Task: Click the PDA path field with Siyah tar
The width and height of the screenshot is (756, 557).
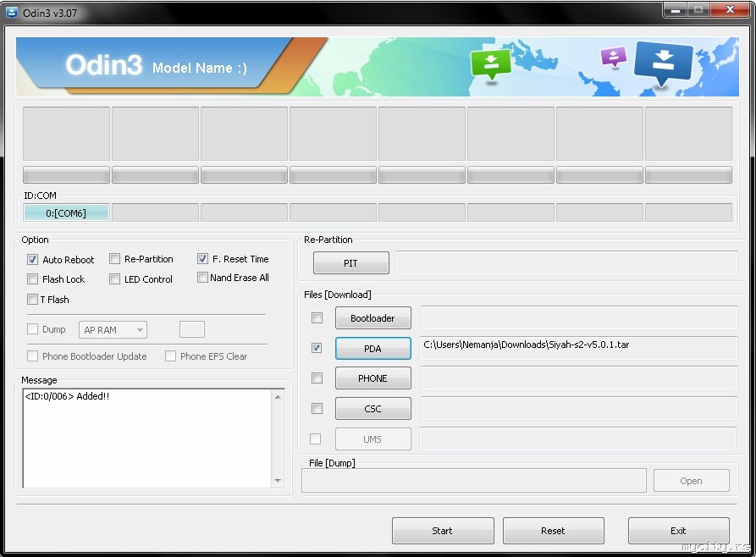Action: click(x=578, y=348)
